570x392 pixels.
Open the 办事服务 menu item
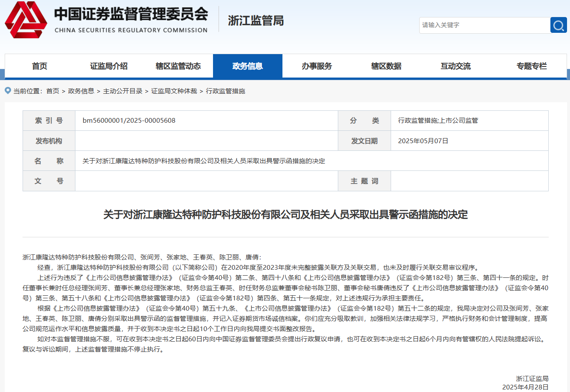coord(317,66)
